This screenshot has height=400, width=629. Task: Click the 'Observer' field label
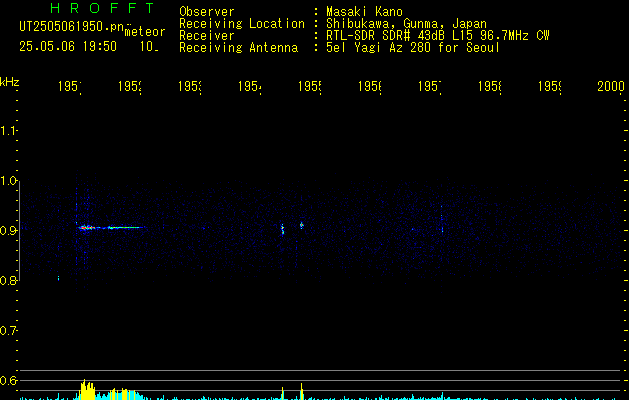(207, 12)
